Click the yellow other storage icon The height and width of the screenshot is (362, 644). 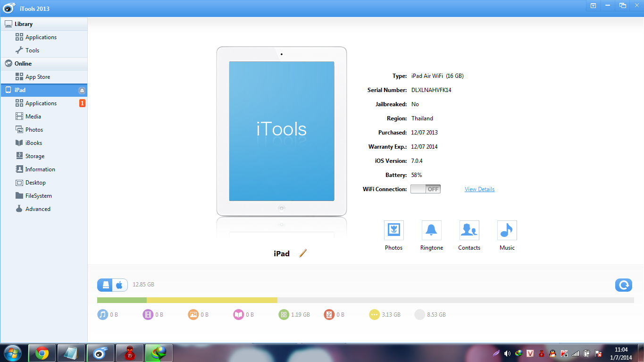tap(374, 314)
